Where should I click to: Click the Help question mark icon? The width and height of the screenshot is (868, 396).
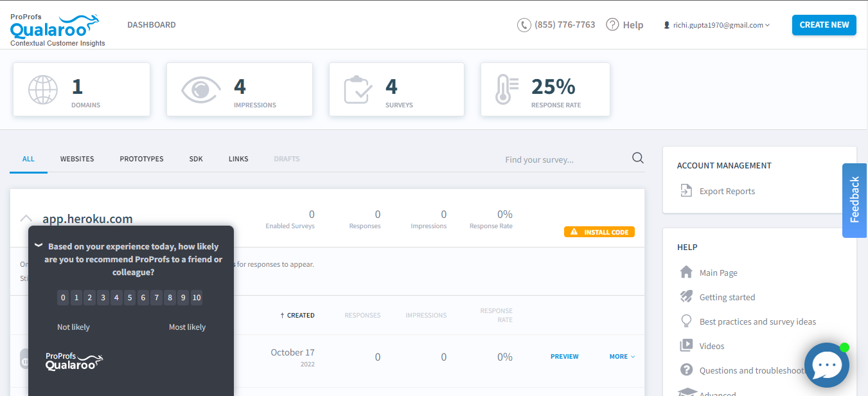(612, 24)
